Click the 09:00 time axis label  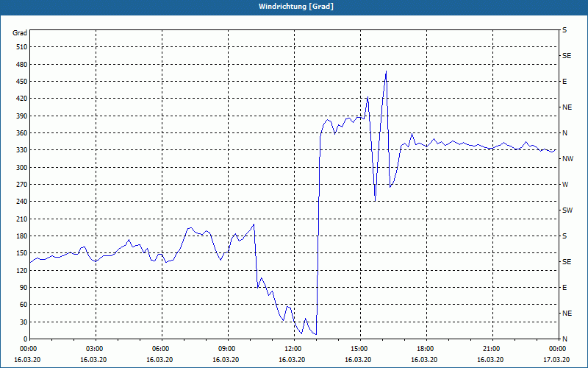[x=229, y=349]
